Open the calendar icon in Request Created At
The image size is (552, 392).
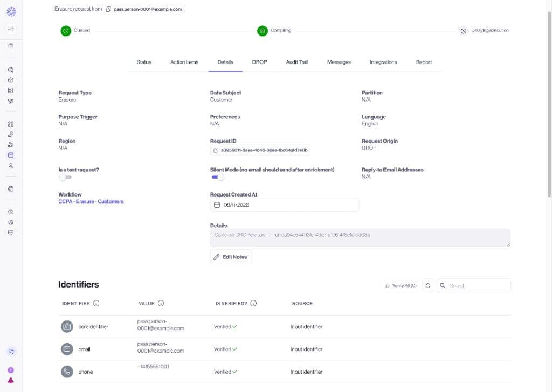coord(217,205)
